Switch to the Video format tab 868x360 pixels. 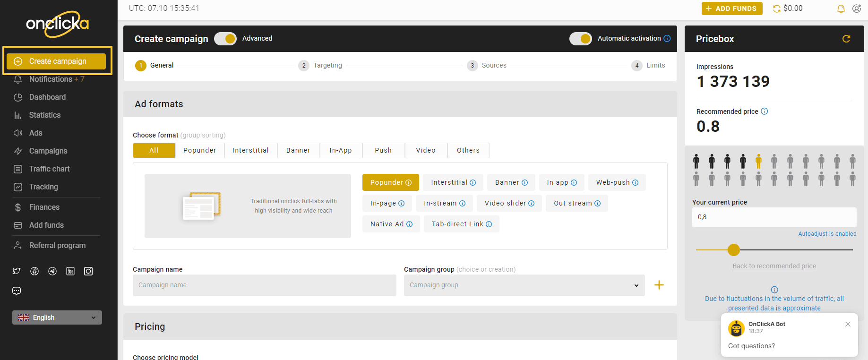[x=426, y=150]
